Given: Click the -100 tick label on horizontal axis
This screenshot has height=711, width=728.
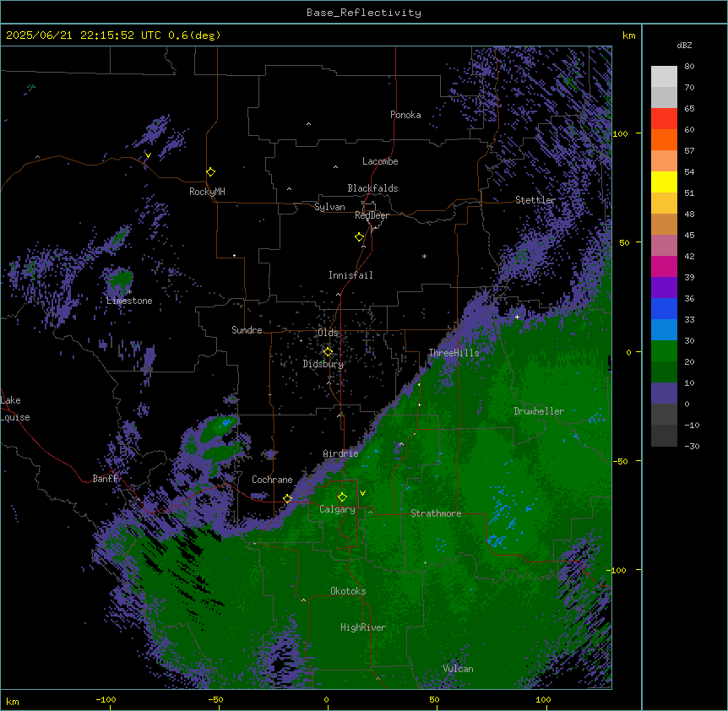Looking at the screenshot, I should coord(106,699).
